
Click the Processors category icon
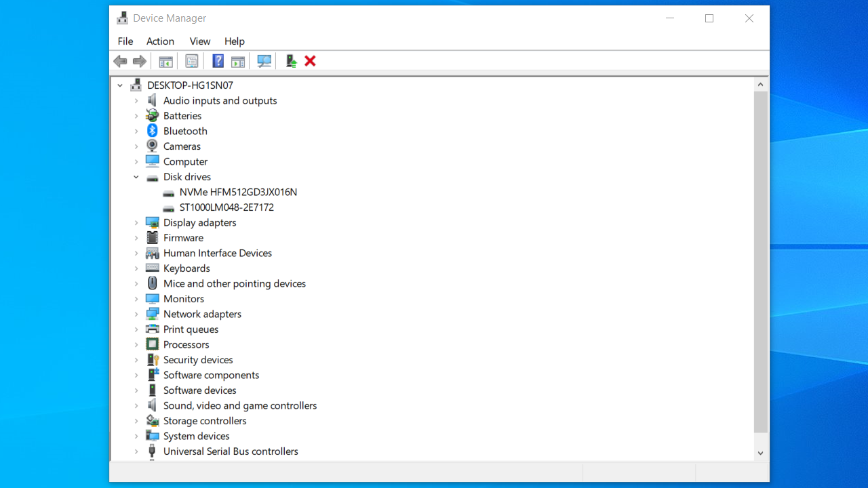click(x=153, y=344)
